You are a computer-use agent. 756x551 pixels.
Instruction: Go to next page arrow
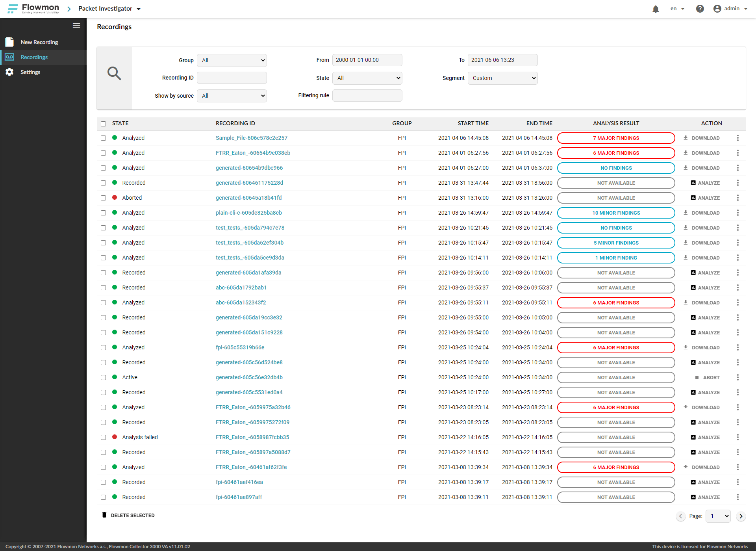point(741,516)
